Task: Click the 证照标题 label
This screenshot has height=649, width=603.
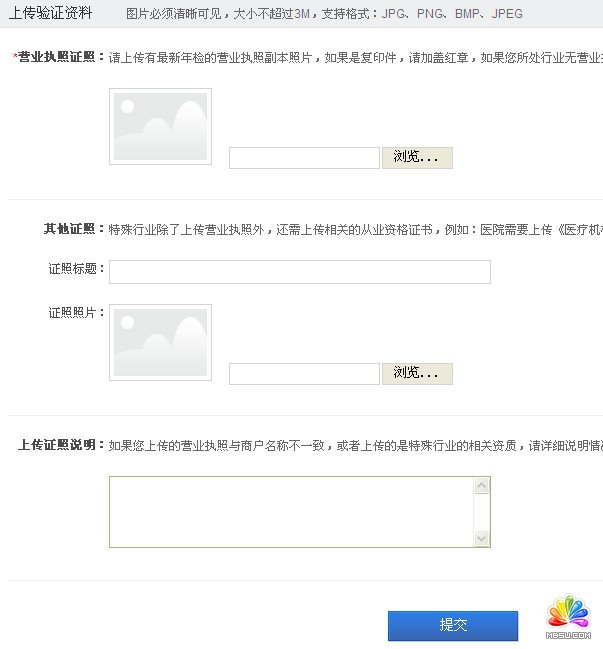Action: tap(72, 269)
